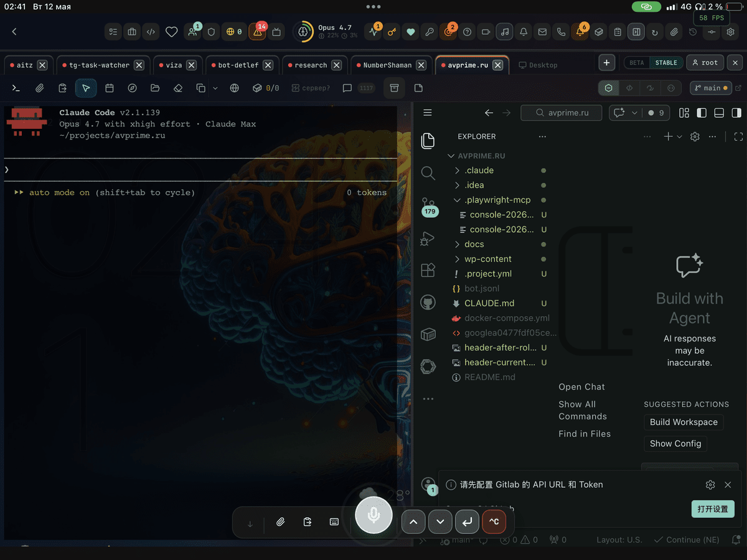The width and height of the screenshot is (747, 560).
Task: Switch to the research tab
Action: (311, 65)
